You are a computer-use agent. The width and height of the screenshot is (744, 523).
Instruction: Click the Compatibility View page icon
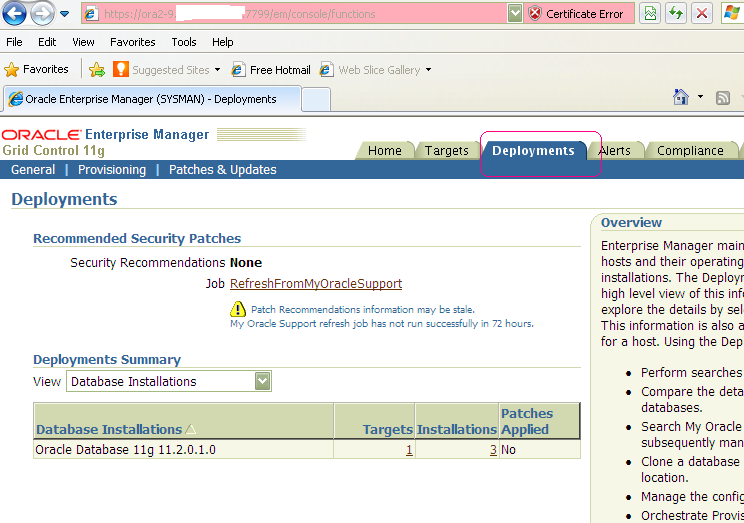[650, 13]
